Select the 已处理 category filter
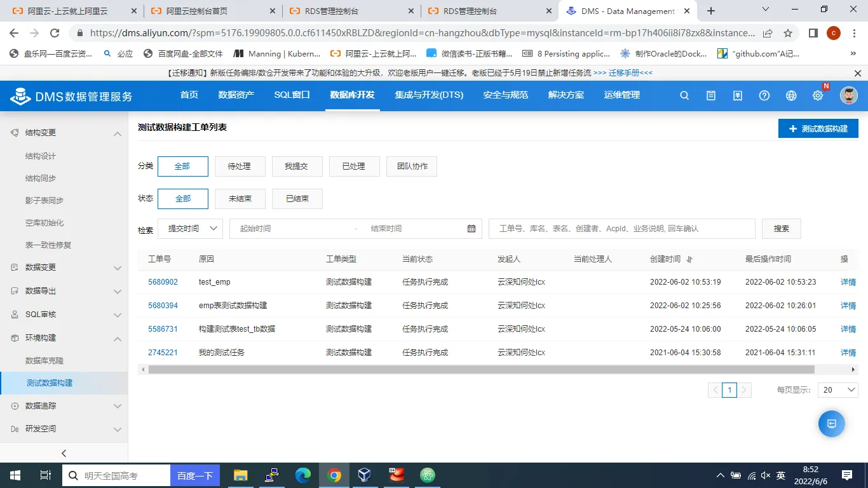Image resolution: width=868 pixels, height=488 pixels. pos(354,166)
